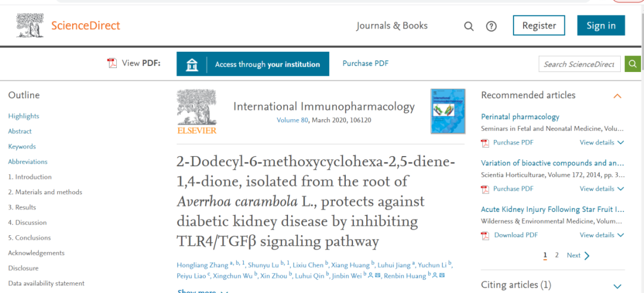This screenshot has width=644, height=293.
Task: Collapse the Recommended articles panel
Action: [x=618, y=96]
